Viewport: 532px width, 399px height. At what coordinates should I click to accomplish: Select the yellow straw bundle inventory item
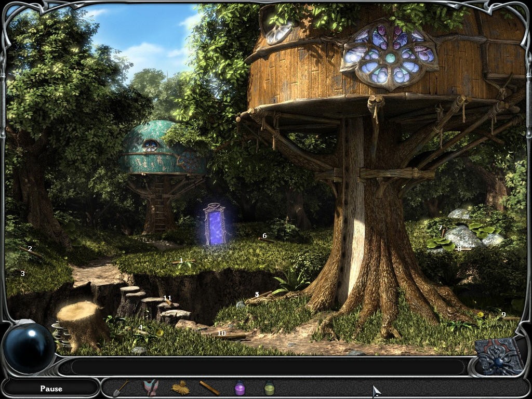tap(180, 388)
